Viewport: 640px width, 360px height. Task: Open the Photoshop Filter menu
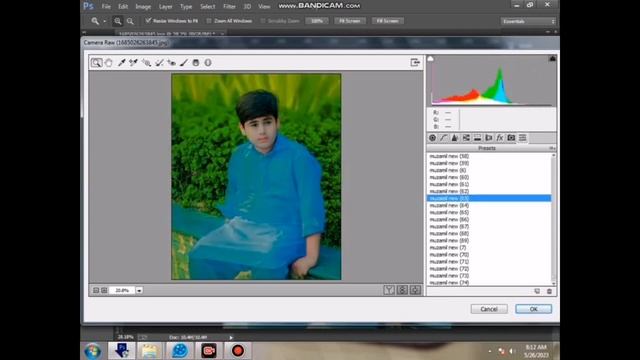(229, 7)
